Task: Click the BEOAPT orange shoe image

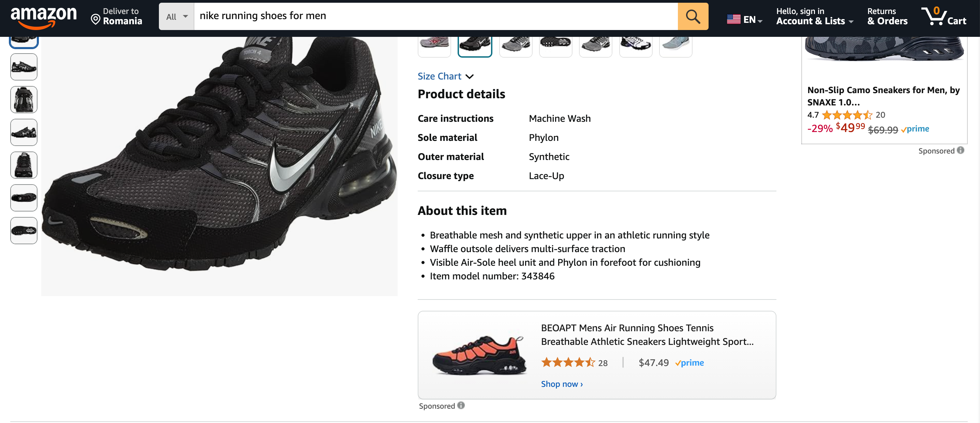Action: click(x=479, y=355)
